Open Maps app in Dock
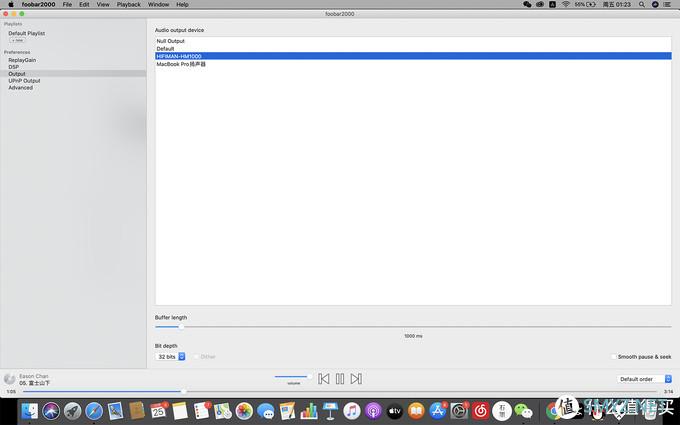Screen dimensions: 680x425 point(223,410)
